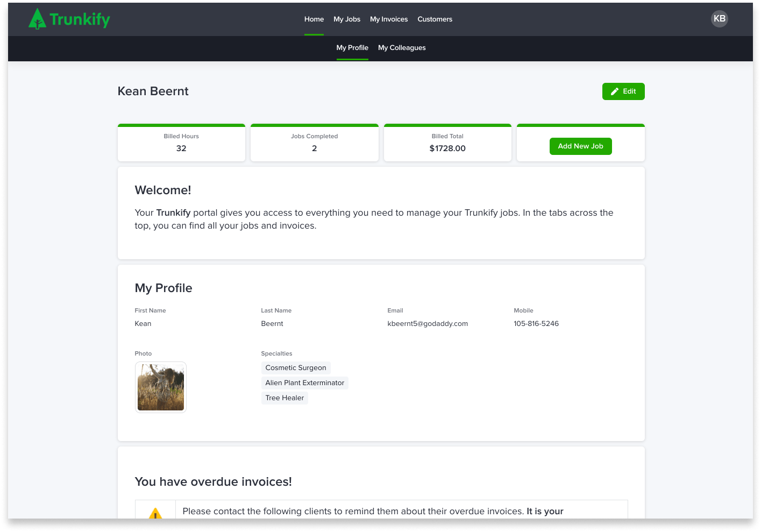The width and height of the screenshot is (761, 532).
Task: Click the Billed Hours value 32
Action: tap(181, 148)
